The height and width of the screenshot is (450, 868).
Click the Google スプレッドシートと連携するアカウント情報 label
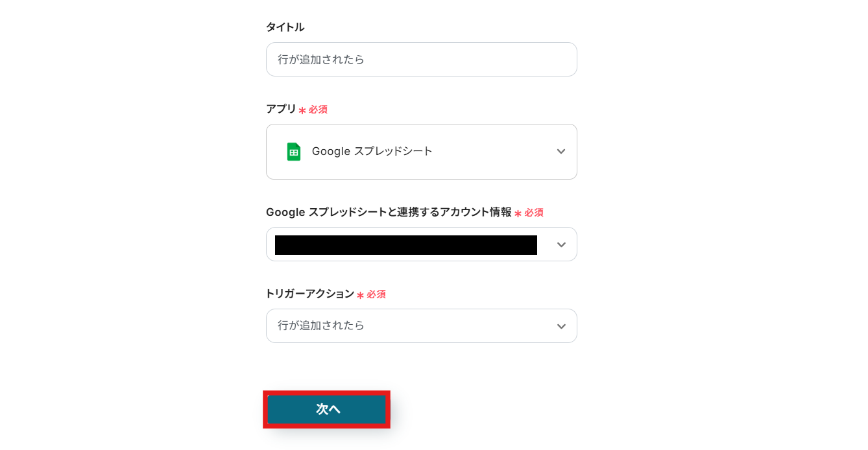pyautogui.click(x=389, y=212)
